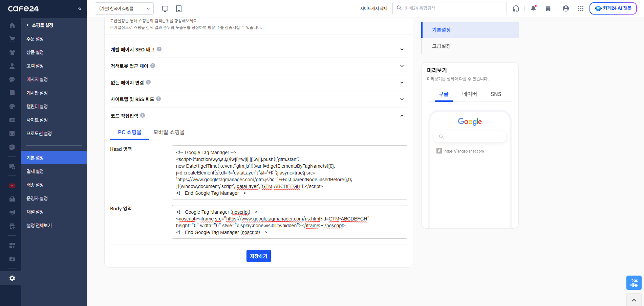Switch to SNS preview tab
This screenshot has height=306, width=644.
tap(496, 94)
